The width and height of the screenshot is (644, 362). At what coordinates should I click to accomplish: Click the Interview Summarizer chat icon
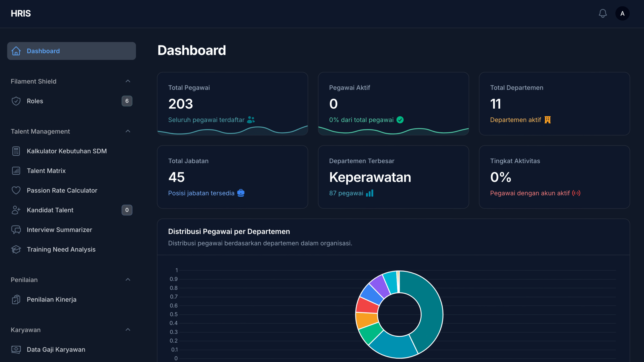click(x=16, y=230)
